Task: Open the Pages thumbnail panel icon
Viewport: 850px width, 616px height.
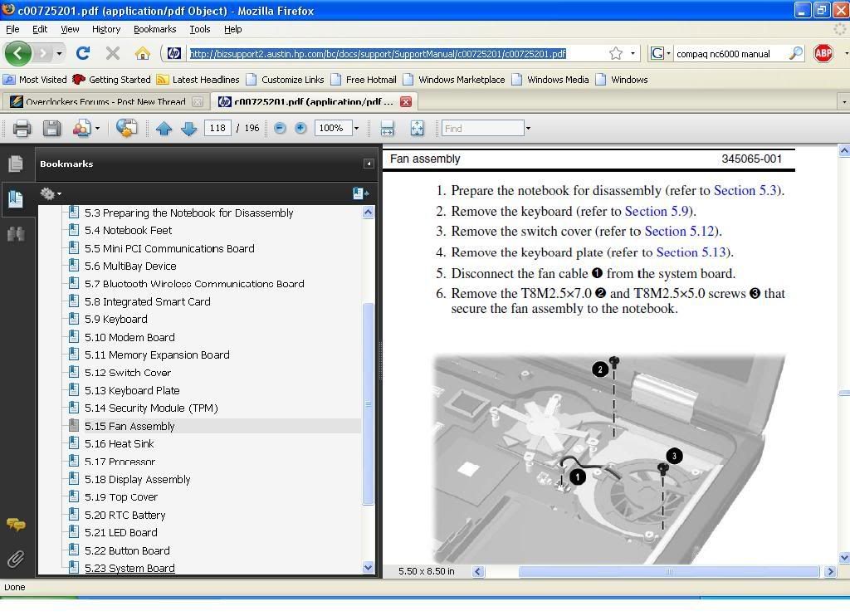Action: point(16,164)
